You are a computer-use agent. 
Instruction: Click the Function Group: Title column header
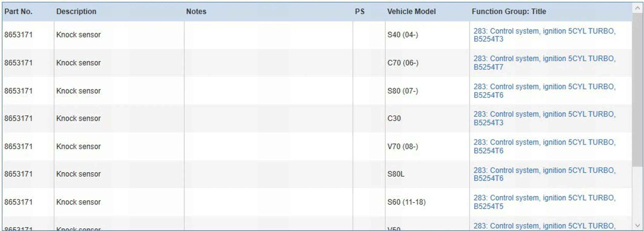click(x=509, y=12)
